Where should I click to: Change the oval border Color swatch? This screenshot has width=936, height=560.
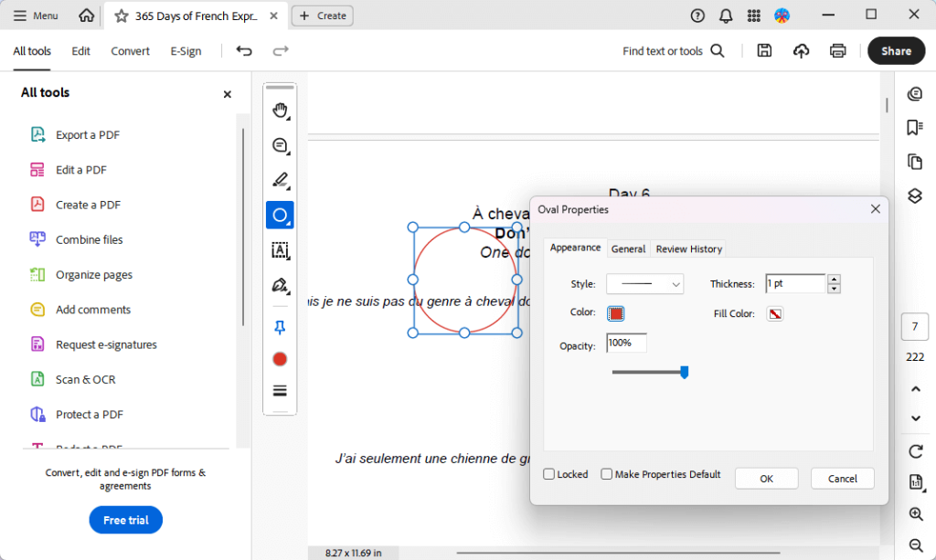coord(615,313)
